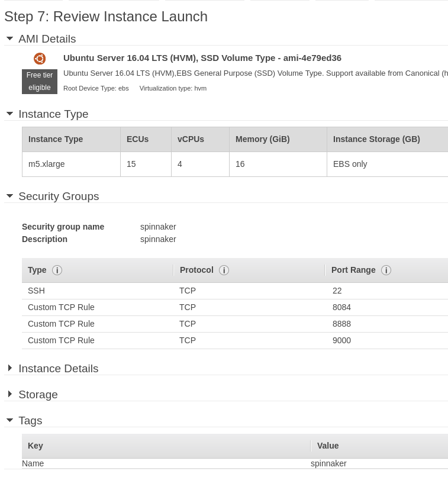Click Custom TCP Rule in the 8084 row
This screenshot has height=477, width=448.
pos(61,307)
